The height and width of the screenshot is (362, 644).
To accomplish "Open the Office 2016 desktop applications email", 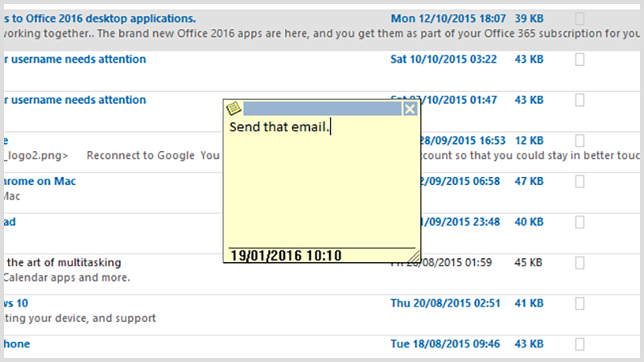I will pos(100,19).
